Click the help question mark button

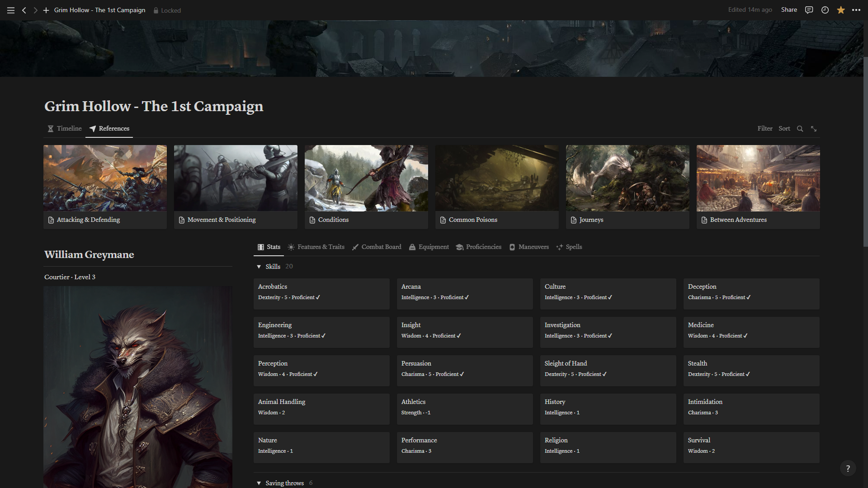848,469
